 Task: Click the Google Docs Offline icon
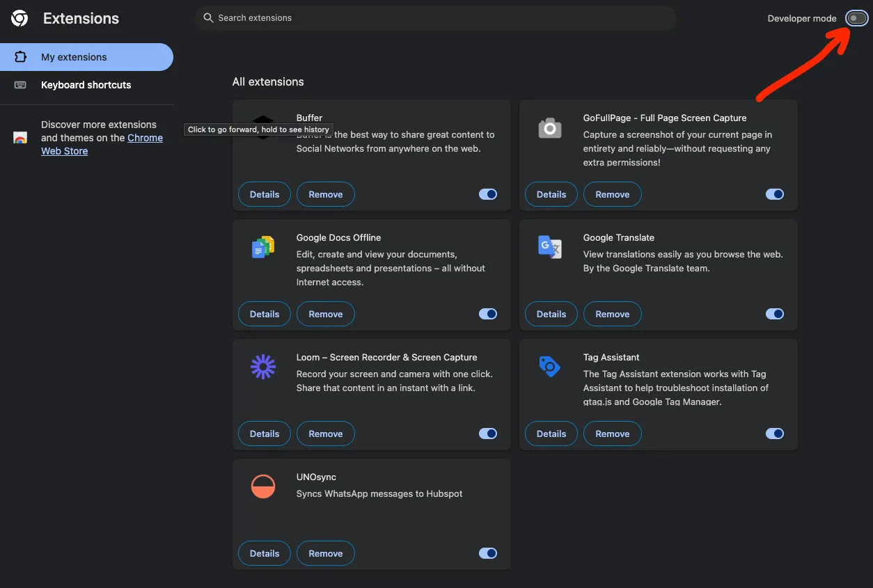click(x=262, y=247)
